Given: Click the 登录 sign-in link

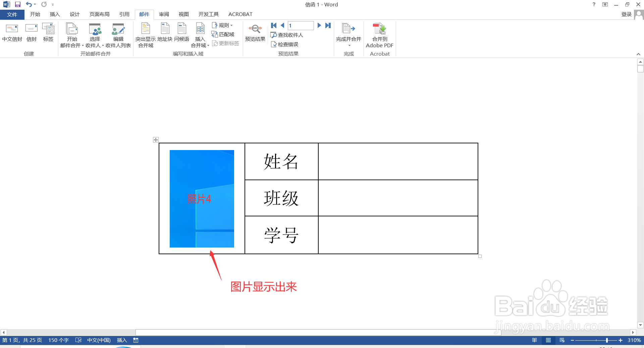Looking at the screenshot, I should click(626, 14).
